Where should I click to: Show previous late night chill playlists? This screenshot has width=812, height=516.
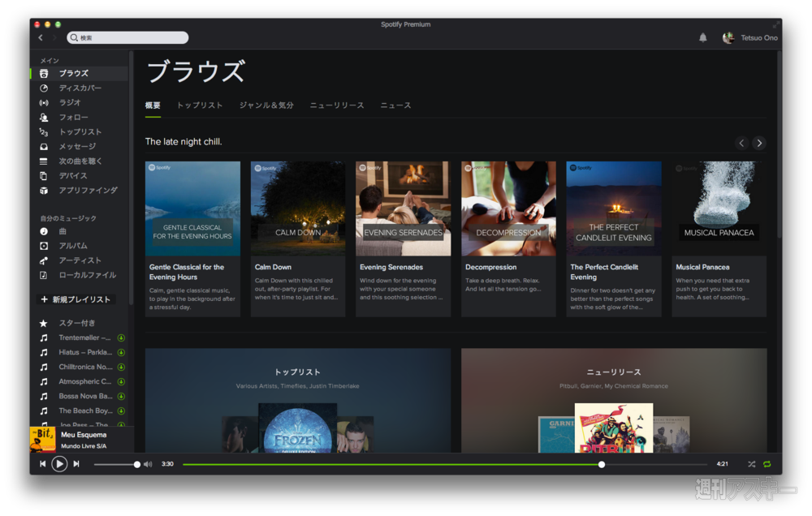741,143
